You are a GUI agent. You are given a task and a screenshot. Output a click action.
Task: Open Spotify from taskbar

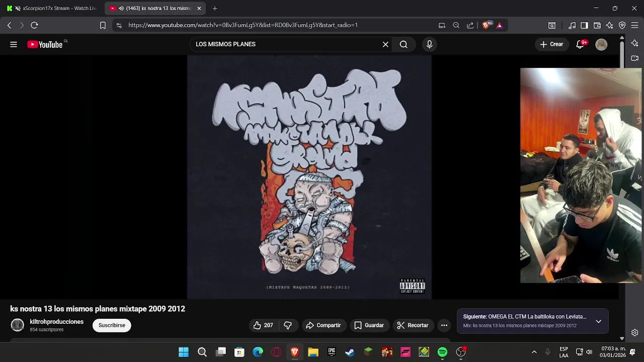click(x=442, y=352)
